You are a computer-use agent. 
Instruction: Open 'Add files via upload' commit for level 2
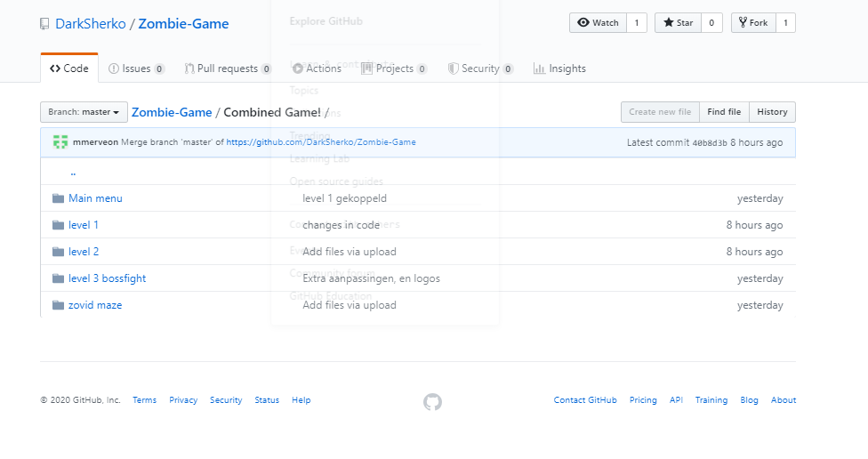click(x=350, y=252)
